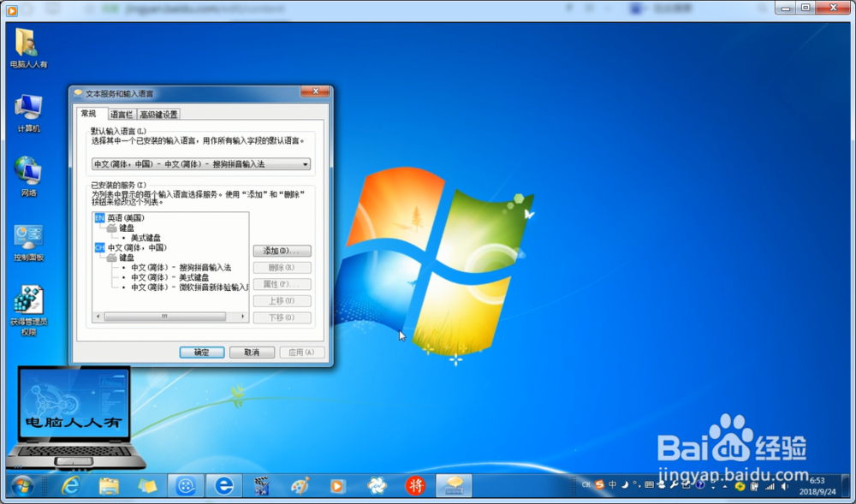Click the list's scroll right arrow

click(243, 317)
